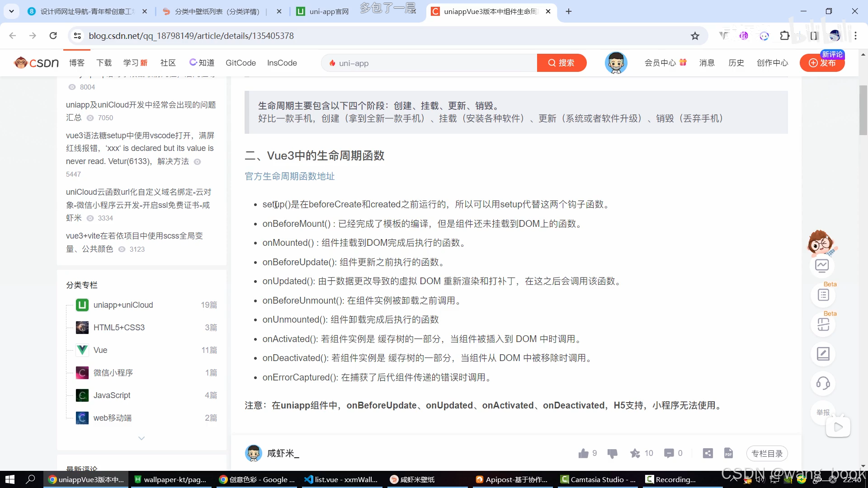Expand the category column list chevron

click(142, 438)
